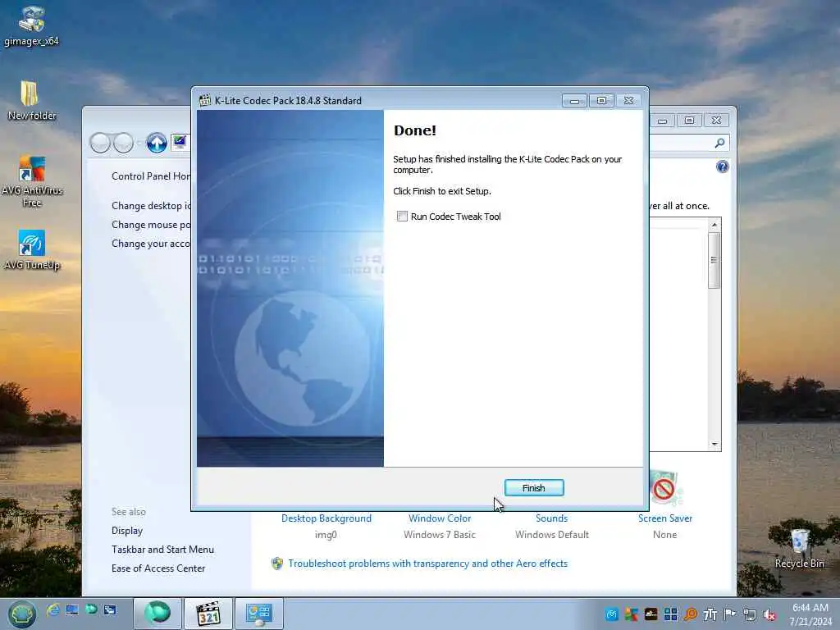Open Sounds settings in Personalization
Image resolution: width=840 pixels, height=630 pixels.
tap(552, 518)
